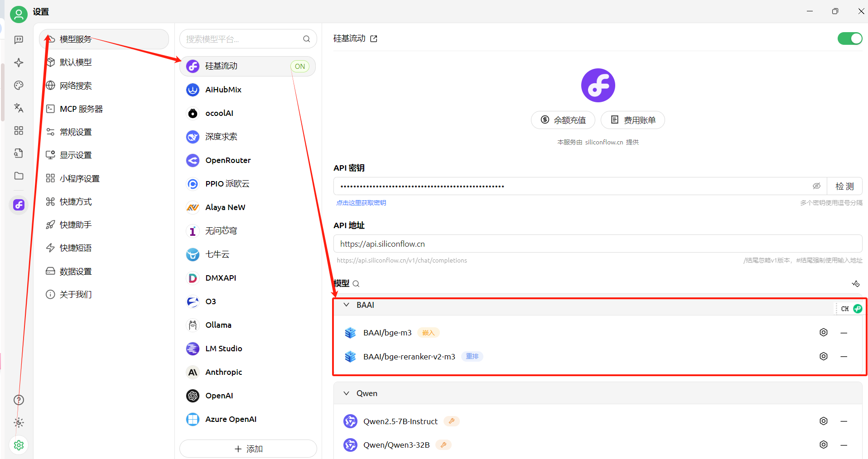Image resolution: width=868 pixels, height=459 pixels.
Task: Open the 硅基流动 external link icon
Action: point(374,39)
